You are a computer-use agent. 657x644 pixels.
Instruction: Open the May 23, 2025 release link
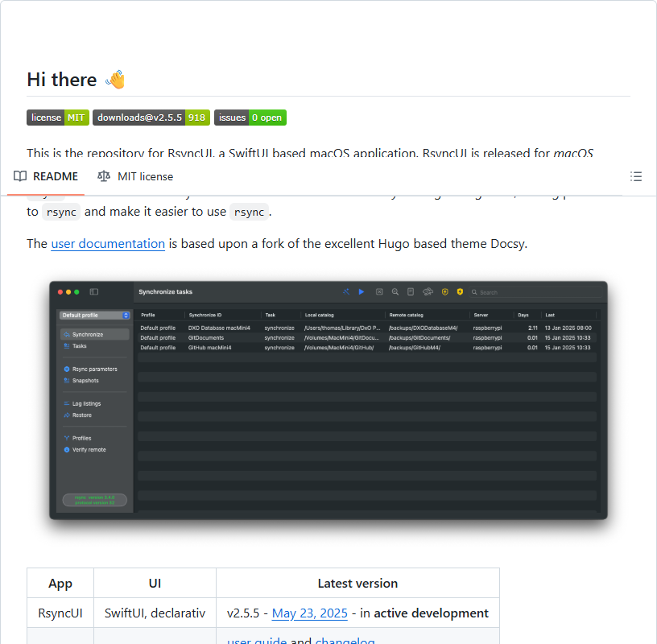tap(309, 613)
